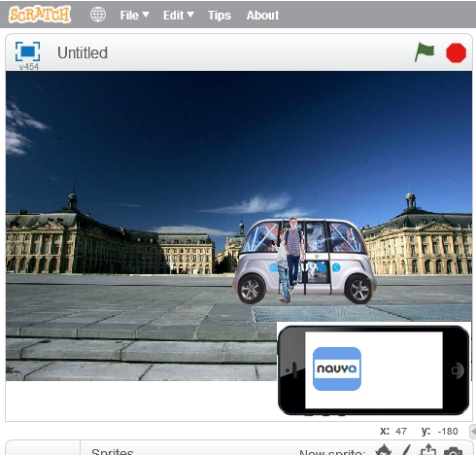Paint a new sprite with brush icon
The height and width of the screenshot is (455, 476).
pyautogui.click(x=405, y=450)
